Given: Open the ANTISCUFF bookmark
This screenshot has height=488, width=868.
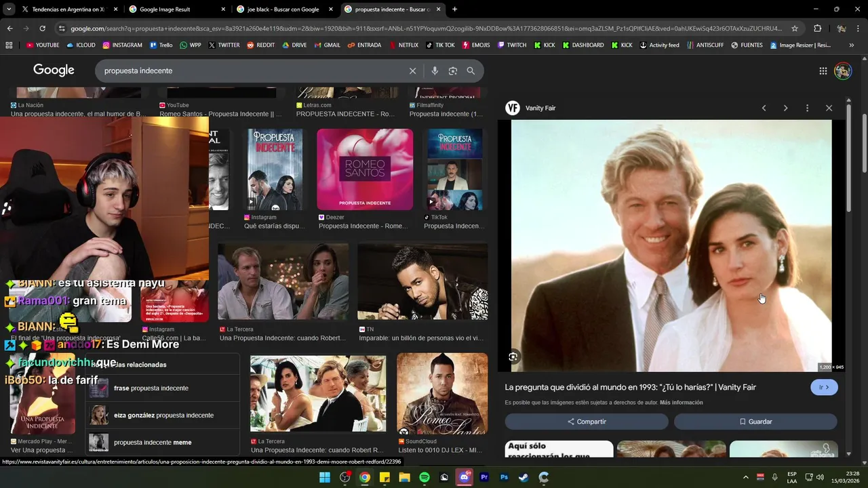Looking at the screenshot, I should (x=704, y=45).
